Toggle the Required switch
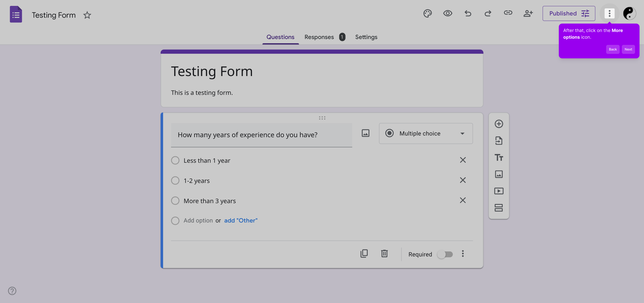This screenshot has width=644, height=303. 445,254
